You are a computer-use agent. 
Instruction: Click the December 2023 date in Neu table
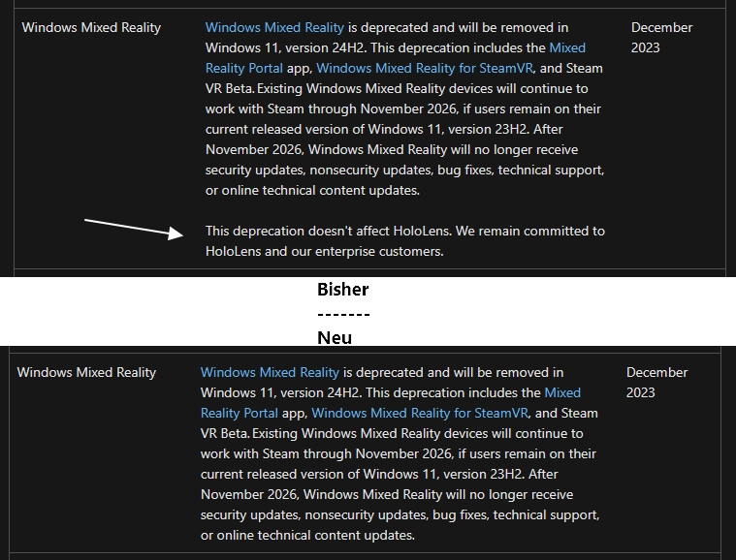click(x=657, y=383)
